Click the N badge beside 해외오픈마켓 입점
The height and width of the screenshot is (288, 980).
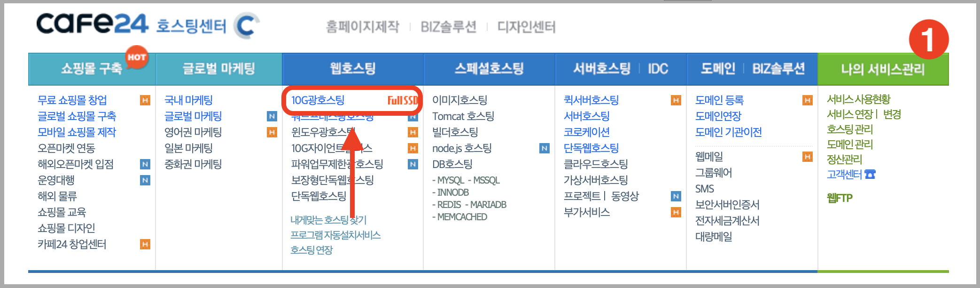pyautogui.click(x=145, y=164)
